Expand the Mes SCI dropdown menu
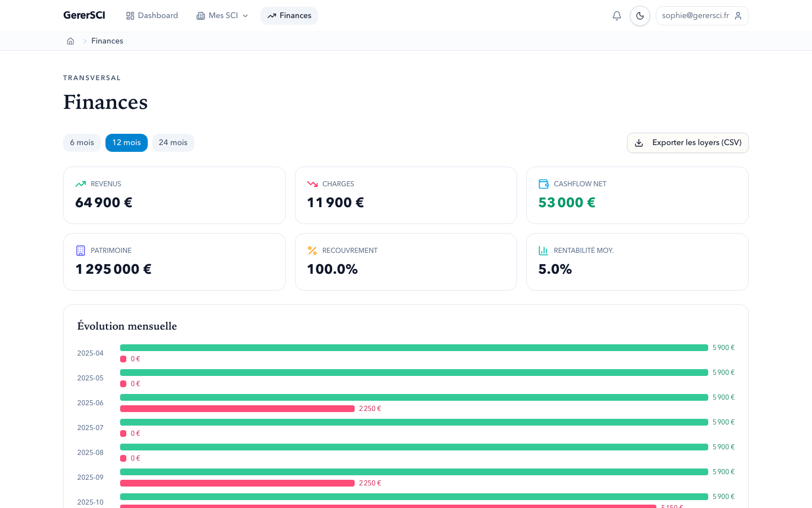The width and height of the screenshot is (812, 508). point(223,16)
